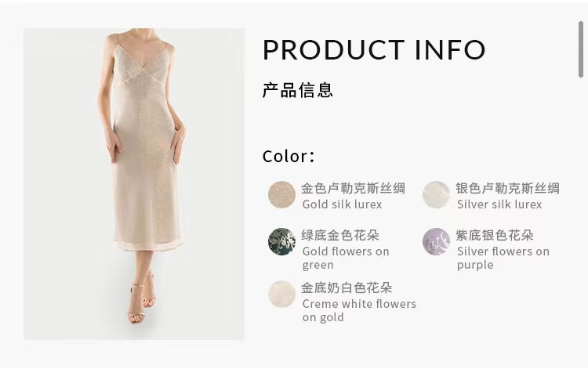Click the 产品信息 subtitle text

pyautogui.click(x=298, y=90)
